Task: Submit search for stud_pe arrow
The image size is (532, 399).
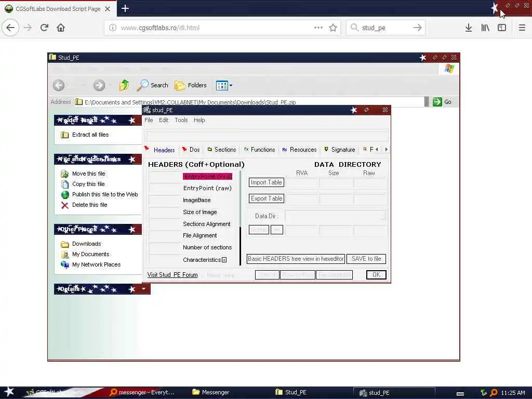Action: click(418, 28)
